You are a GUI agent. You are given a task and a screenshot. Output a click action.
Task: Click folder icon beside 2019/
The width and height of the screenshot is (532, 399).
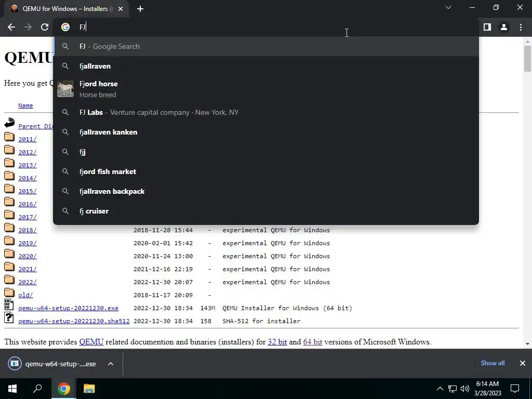click(x=9, y=241)
